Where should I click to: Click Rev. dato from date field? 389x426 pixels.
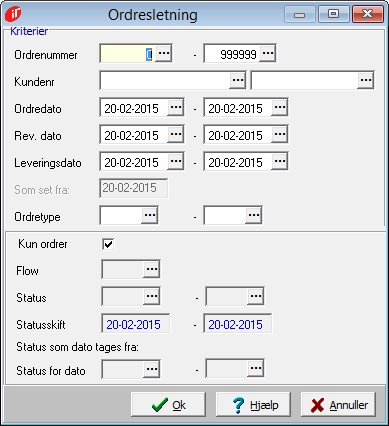[x=134, y=134]
